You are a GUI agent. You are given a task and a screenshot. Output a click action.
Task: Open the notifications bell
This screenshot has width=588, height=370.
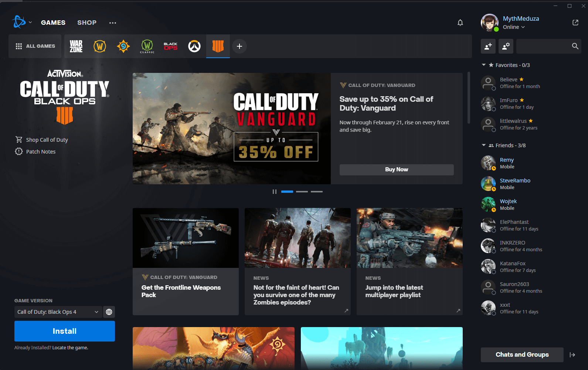click(x=460, y=23)
